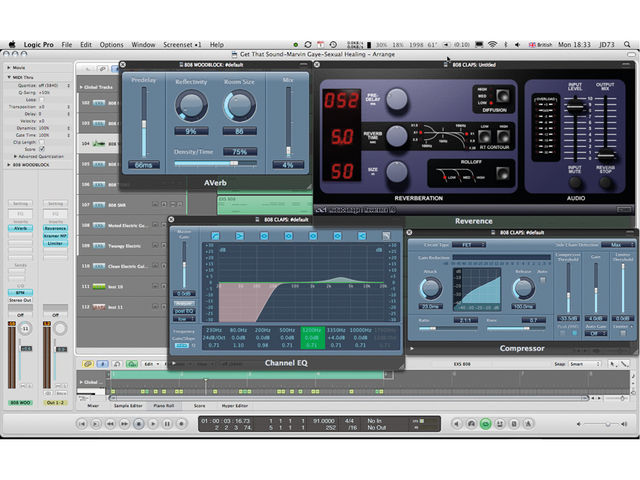The image size is (640, 480).
Task: Switch to the Hyper Editor tab
Action: [x=235, y=406]
